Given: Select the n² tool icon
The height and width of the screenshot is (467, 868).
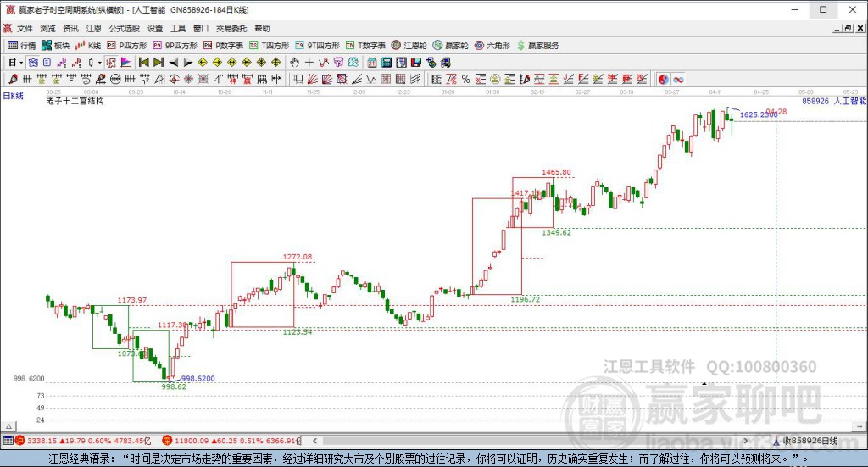Looking at the screenshot, I should click(144, 79).
